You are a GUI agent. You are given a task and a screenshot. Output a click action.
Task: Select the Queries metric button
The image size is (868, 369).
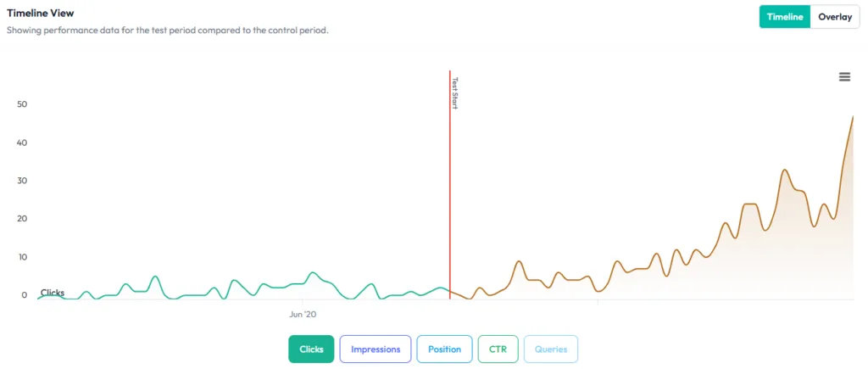pyautogui.click(x=551, y=349)
